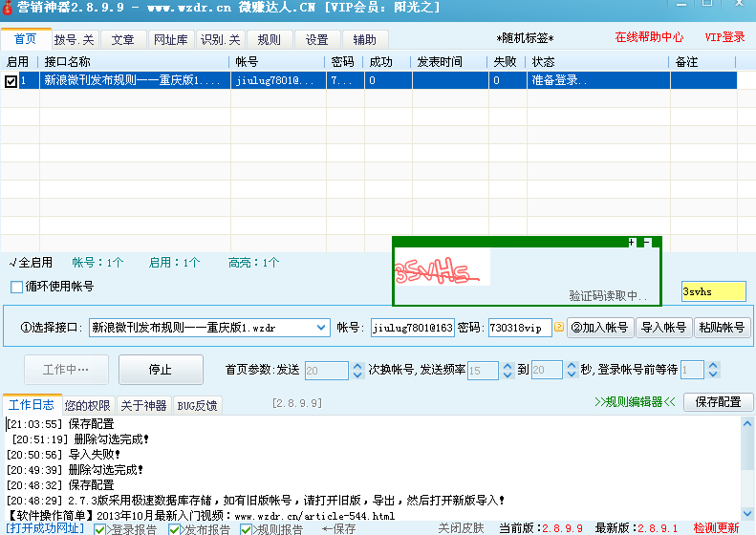Open the 在线帮助中心 link
This screenshot has height=535, width=756.
tap(649, 37)
